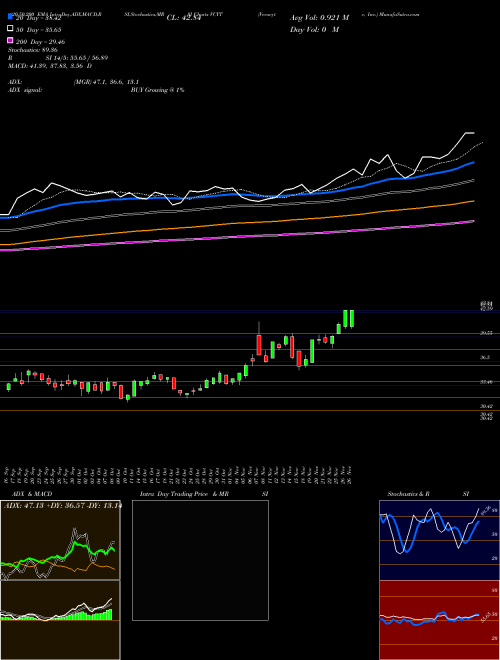Click the (MGR) 47.1, 36.6, 13.1 values

pyautogui.click(x=106, y=82)
